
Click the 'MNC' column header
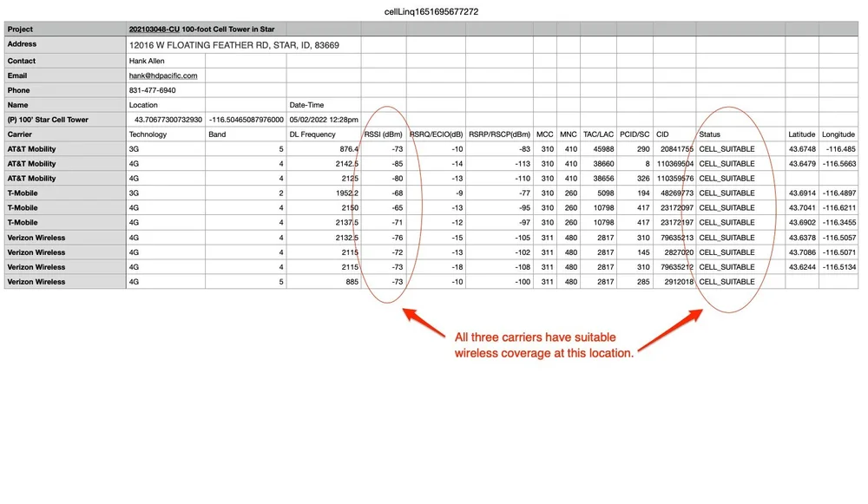click(569, 134)
